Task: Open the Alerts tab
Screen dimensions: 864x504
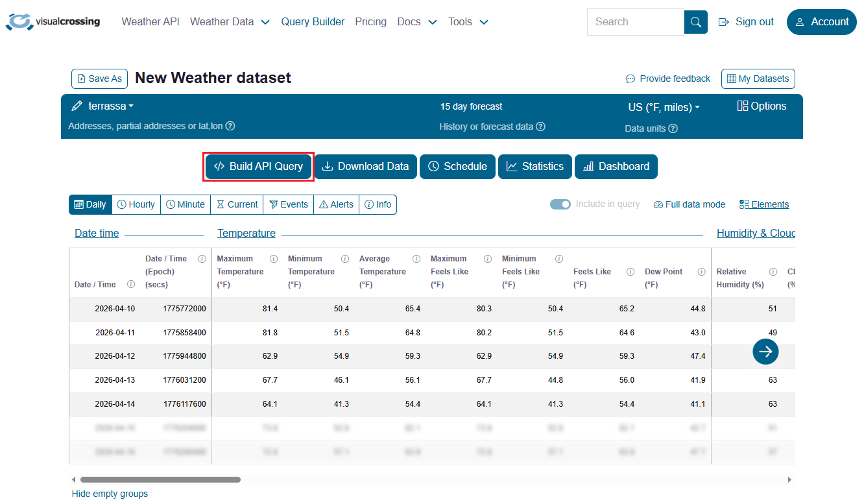Action: tap(336, 204)
